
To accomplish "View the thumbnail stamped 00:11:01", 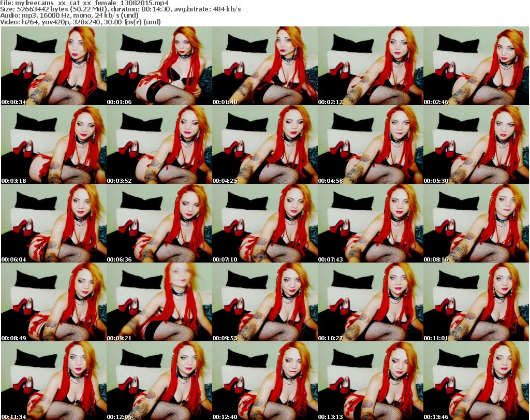I will tap(476, 302).
